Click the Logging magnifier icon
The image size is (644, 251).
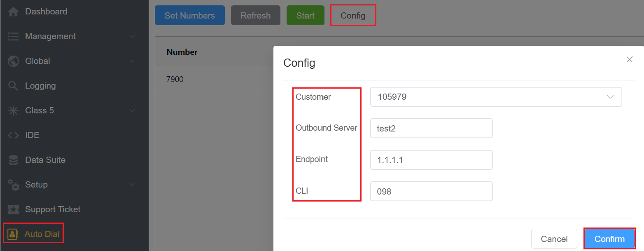[x=13, y=86]
